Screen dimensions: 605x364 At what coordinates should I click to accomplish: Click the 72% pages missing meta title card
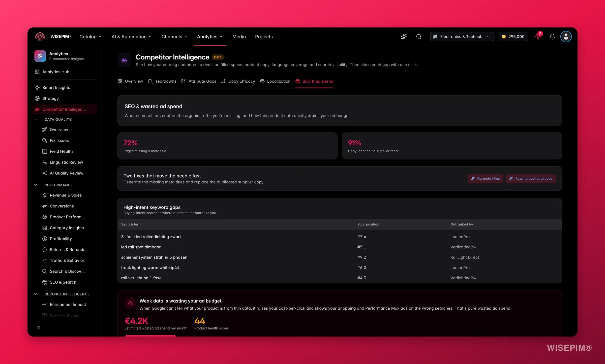tap(227, 146)
